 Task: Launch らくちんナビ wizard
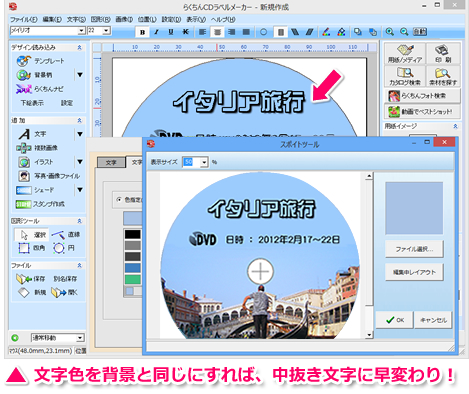click(40, 89)
